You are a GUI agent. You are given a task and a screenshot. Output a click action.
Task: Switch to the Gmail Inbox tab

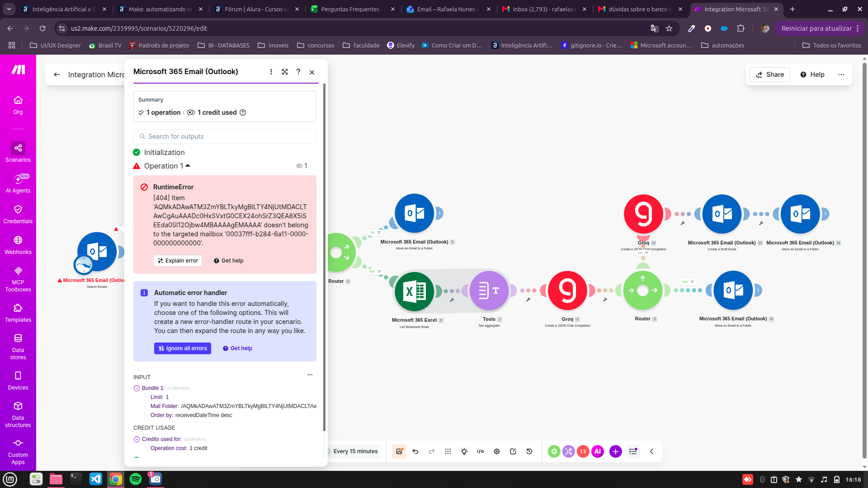[x=544, y=9]
